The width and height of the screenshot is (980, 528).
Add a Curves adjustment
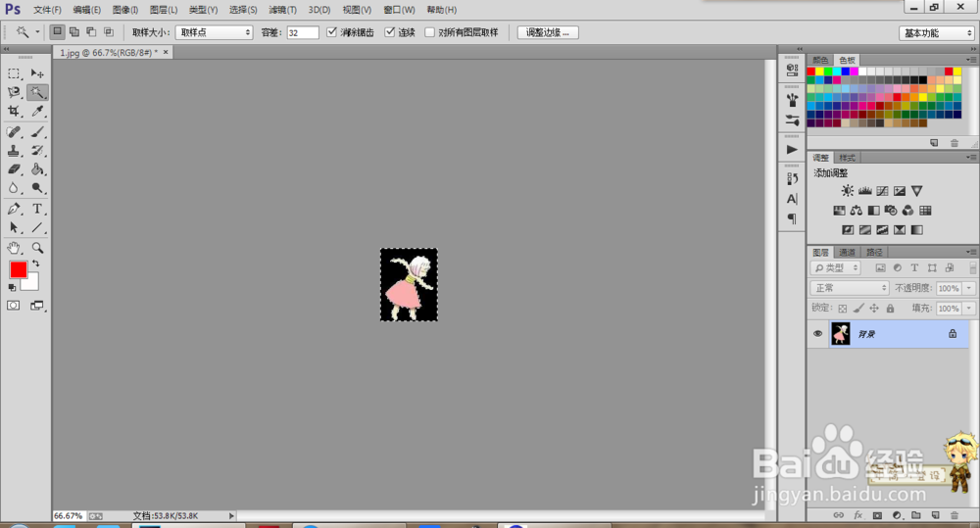[x=882, y=191]
